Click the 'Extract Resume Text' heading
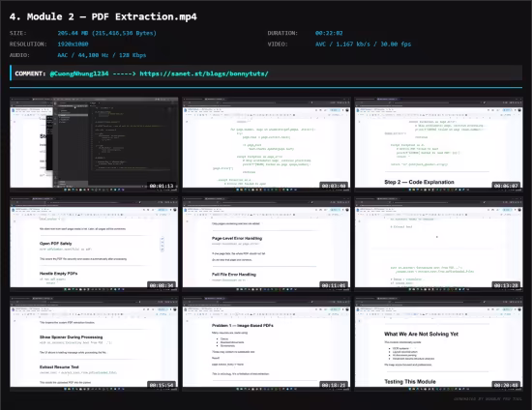Screen dimensions: 532x410 click(59, 366)
